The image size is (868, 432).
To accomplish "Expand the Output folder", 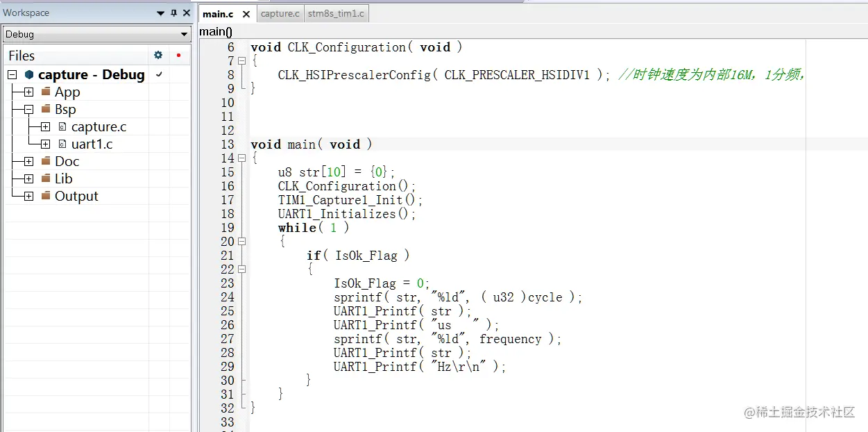I will [28, 197].
